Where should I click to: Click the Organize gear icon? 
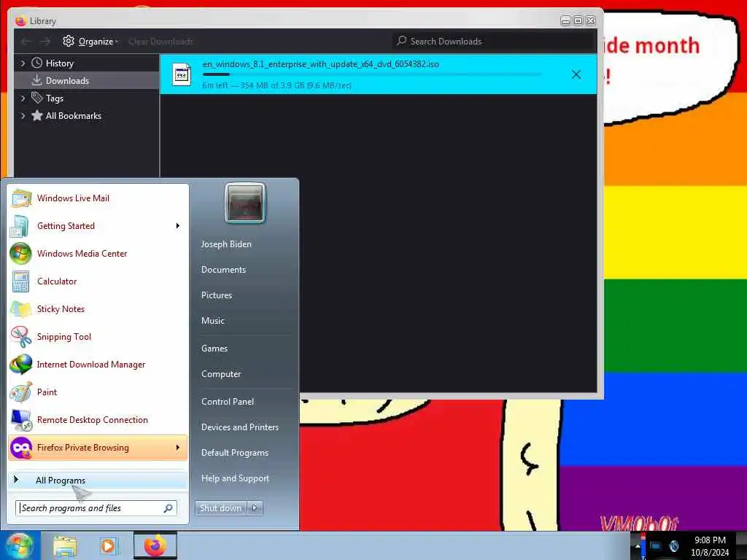pyautogui.click(x=69, y=41)
